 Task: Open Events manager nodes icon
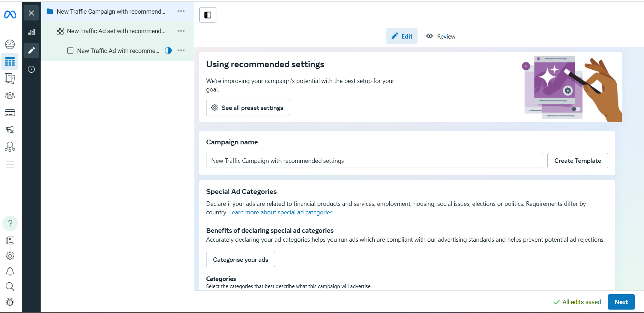[10, 147]
